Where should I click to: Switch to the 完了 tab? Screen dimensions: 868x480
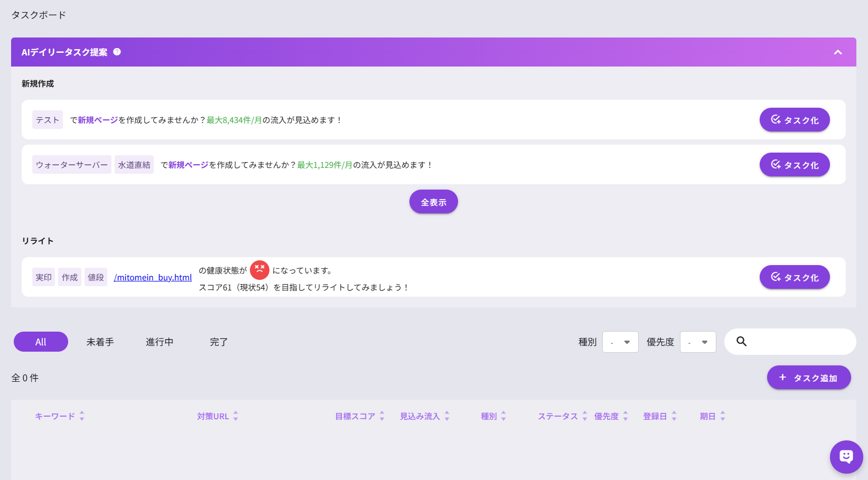218,342
